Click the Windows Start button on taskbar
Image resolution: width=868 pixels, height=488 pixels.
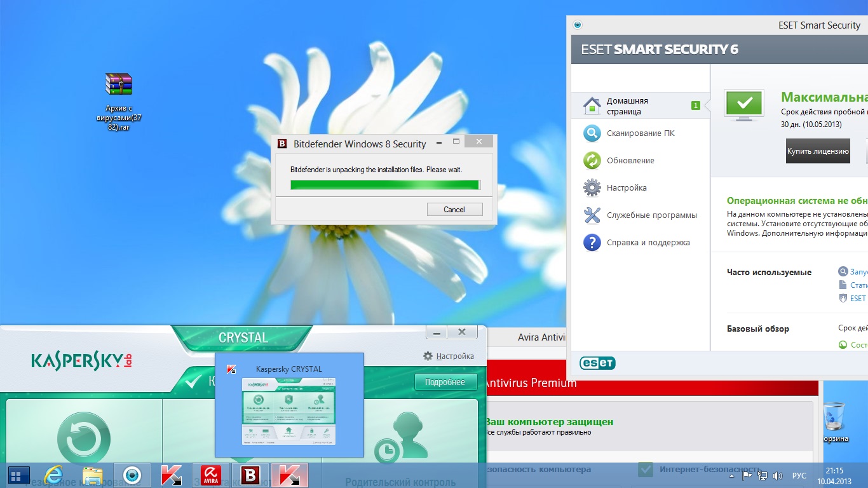pos(19,475)
